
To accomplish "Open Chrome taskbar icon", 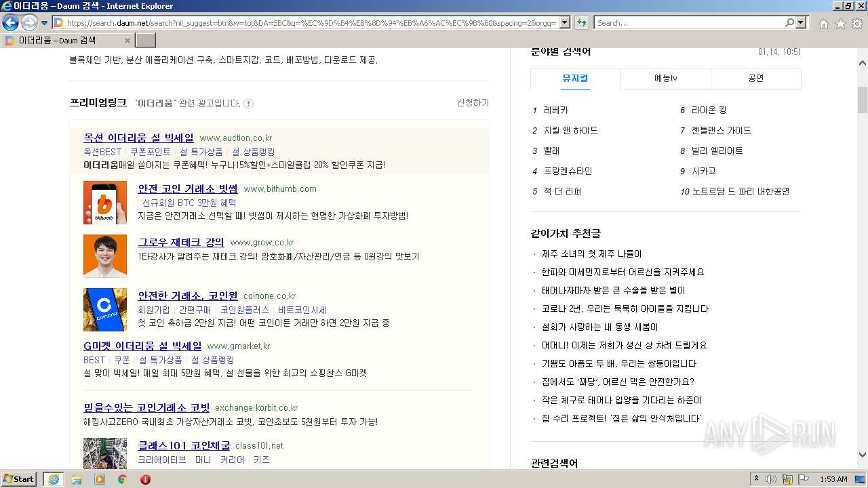I will coord(123,479).
